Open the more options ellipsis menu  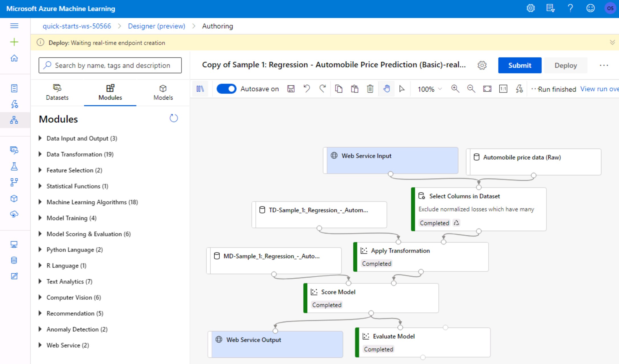point(604,65)
